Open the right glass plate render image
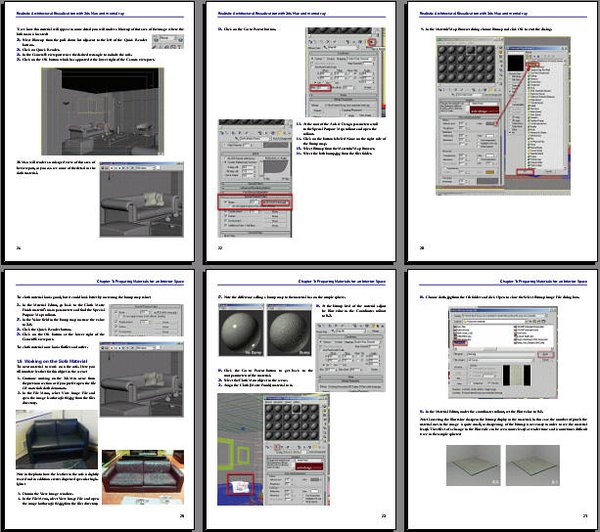 pyautogui.click(x=533, y=465)
